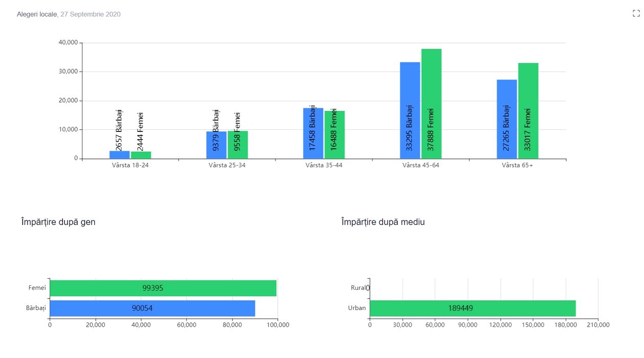Click the fullscreen expand icon

tap(636, 14)
